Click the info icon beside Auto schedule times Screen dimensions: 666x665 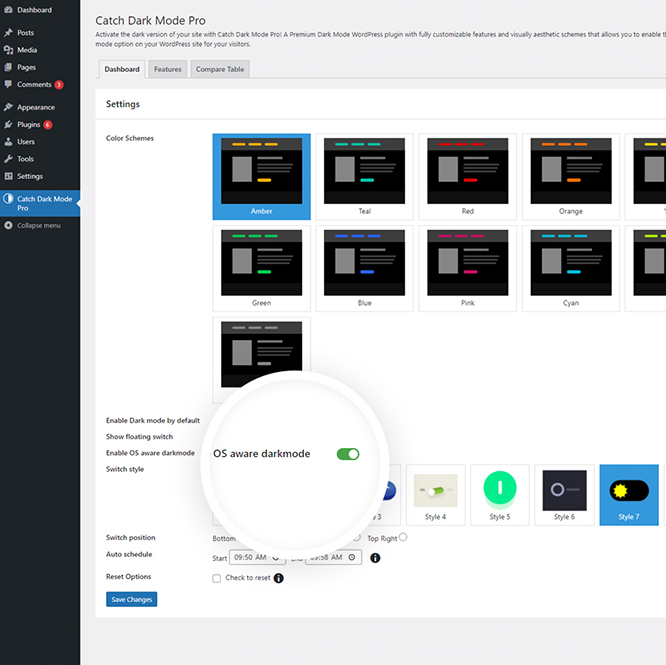pos(375,558)
